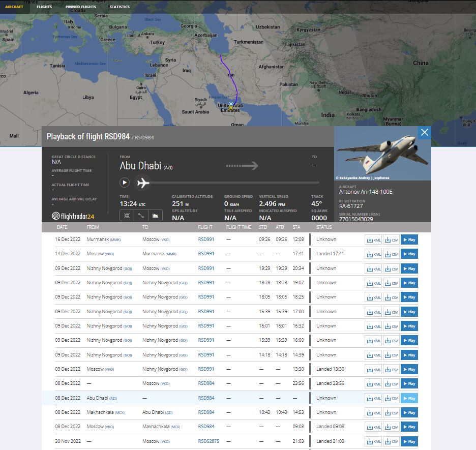Screen dimensions: 476x450
Task: Download KML for 16 Dec Murmansk flight
Action: click(x=373, y=239)
